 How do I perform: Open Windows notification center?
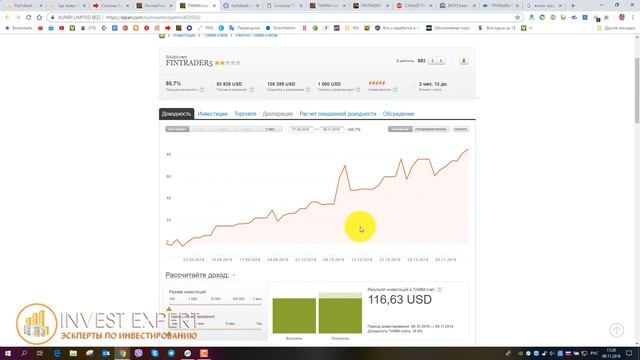point(629,353)
